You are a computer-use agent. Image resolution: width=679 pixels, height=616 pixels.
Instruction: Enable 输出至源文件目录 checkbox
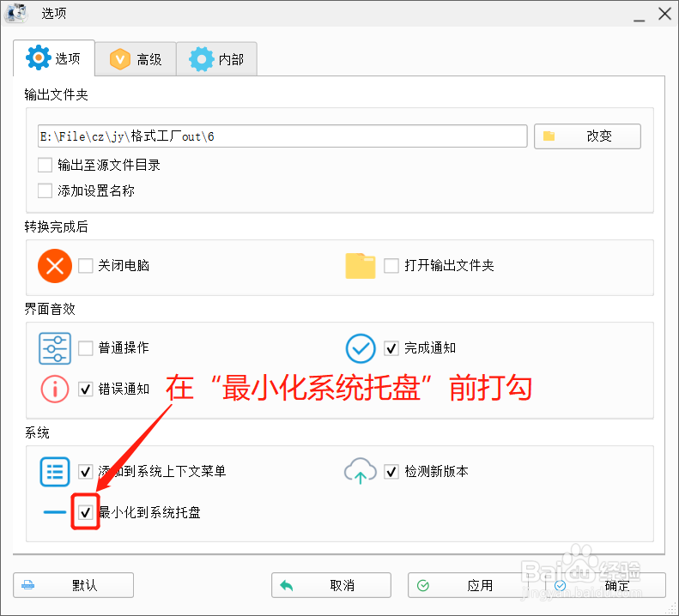coord(45,165)
